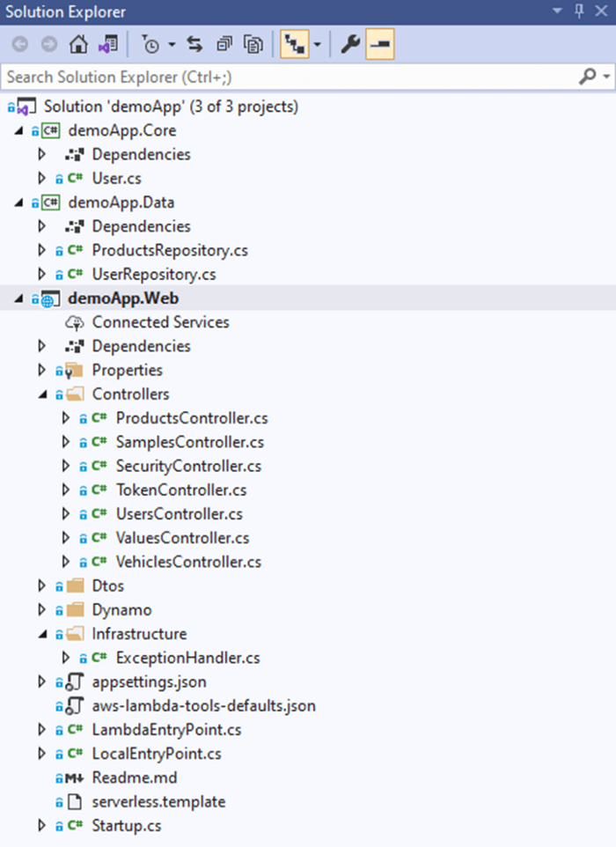Screen dimensions: 616x847
Task: Click the search magnifier icon
Action: (x=587, y=77)
